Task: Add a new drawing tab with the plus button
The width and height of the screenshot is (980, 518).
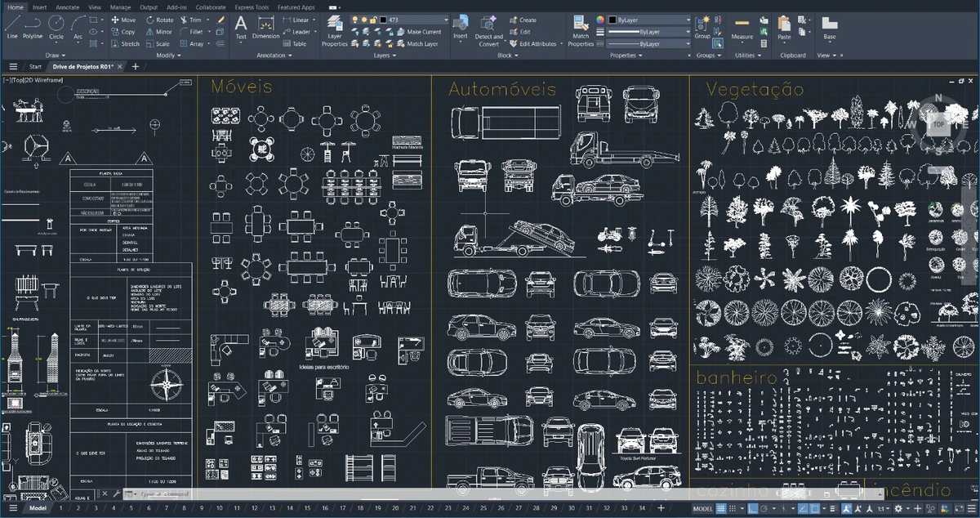Action: tap(136, 66)
